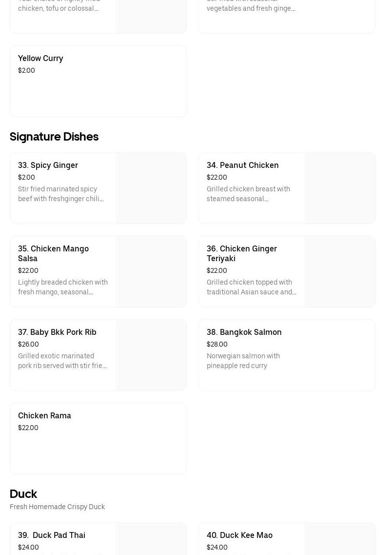Click the $26.00 price of Pork Rib

(x=28, y=344)
